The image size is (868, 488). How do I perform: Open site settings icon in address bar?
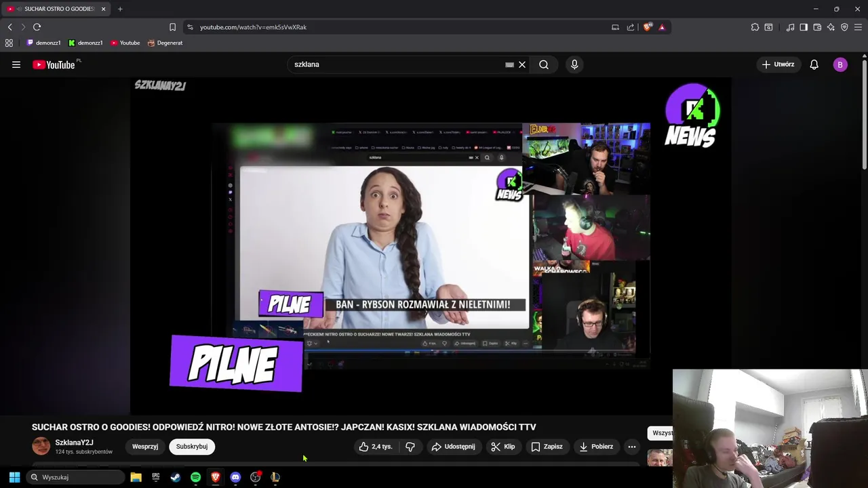tap(190, 27)
